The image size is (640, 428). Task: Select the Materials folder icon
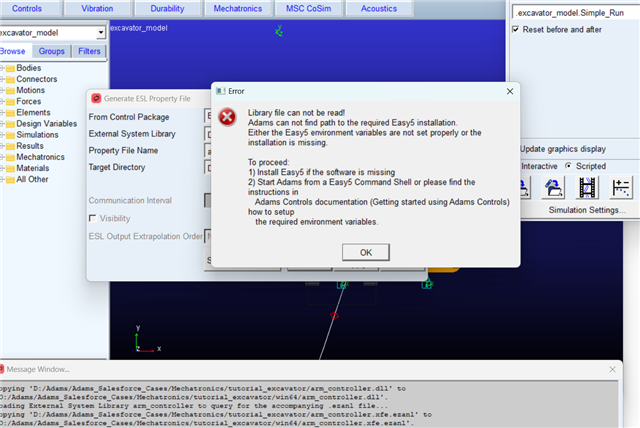[11, 168]
